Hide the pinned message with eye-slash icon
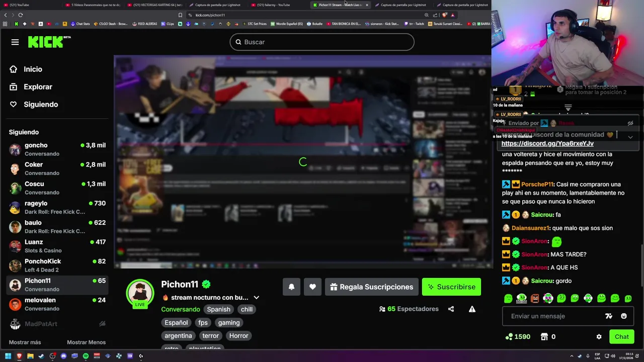Screen dimensions: 644x362 (x=630, y=123)
